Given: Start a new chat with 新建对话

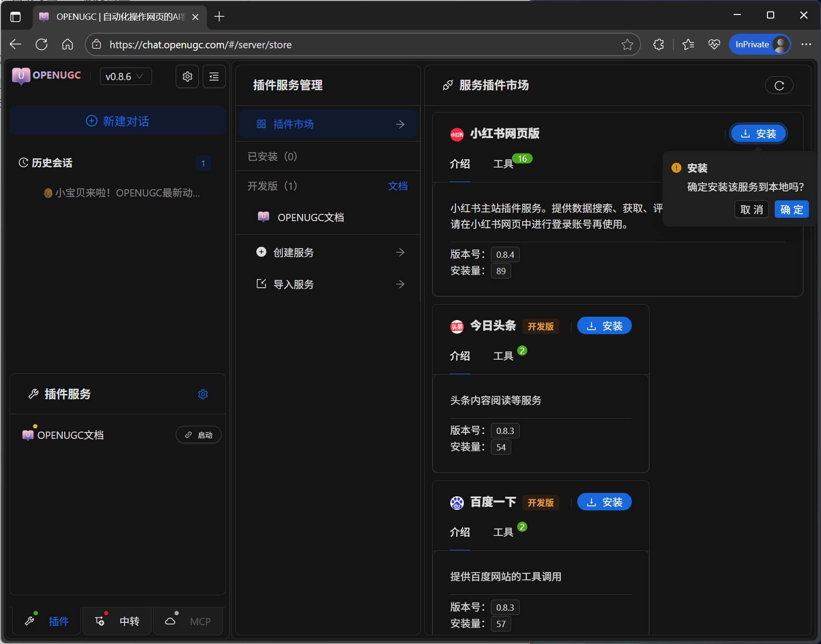Looking at the screenshot, I should click(x=117, y=121).
